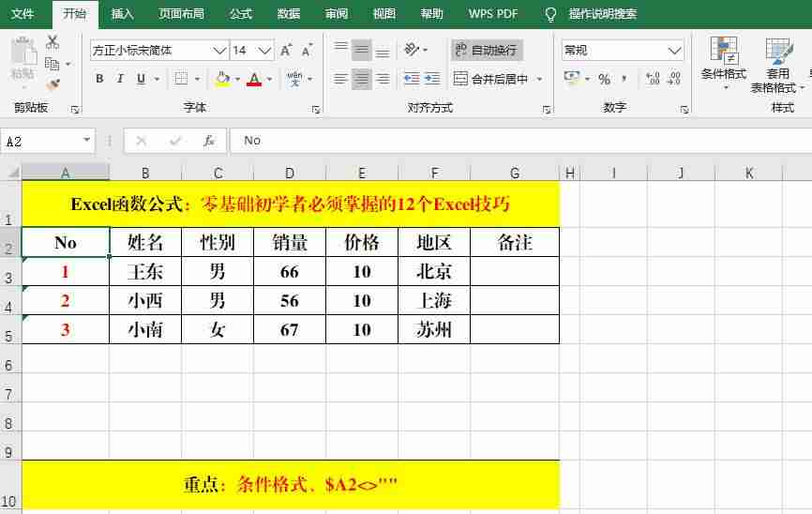Click the formula bar containing No
This screenshot has height=514, width=812.
click(520, 141)
